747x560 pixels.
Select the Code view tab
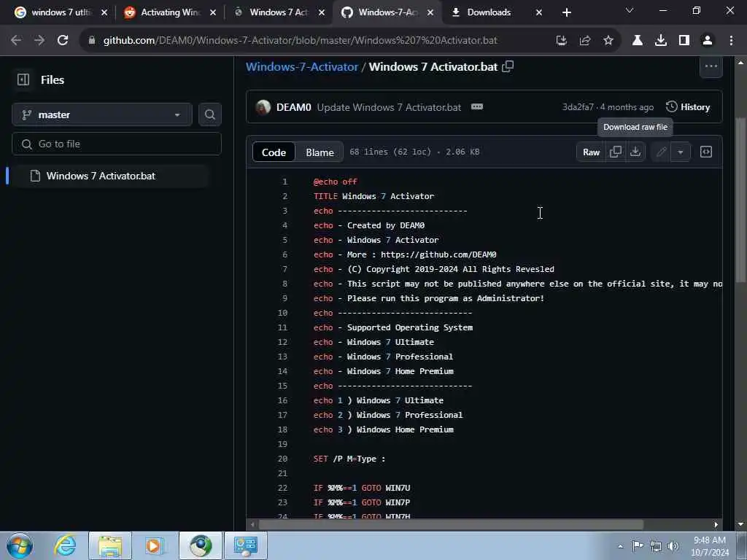click(274, 152)
